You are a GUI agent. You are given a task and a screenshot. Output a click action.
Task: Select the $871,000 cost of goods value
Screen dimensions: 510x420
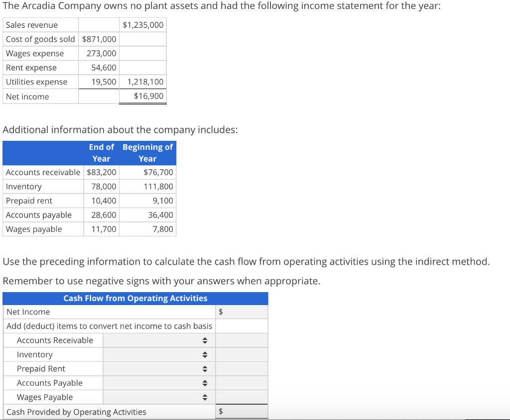pos(99,39)
